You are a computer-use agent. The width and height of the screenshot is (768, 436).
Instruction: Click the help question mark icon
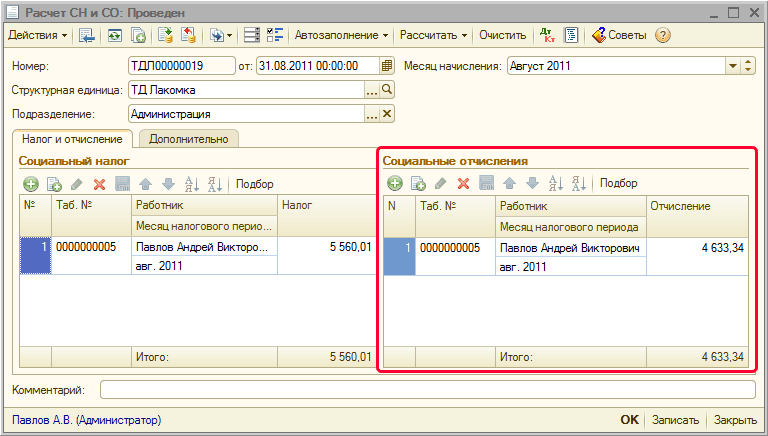coord(663,35)
